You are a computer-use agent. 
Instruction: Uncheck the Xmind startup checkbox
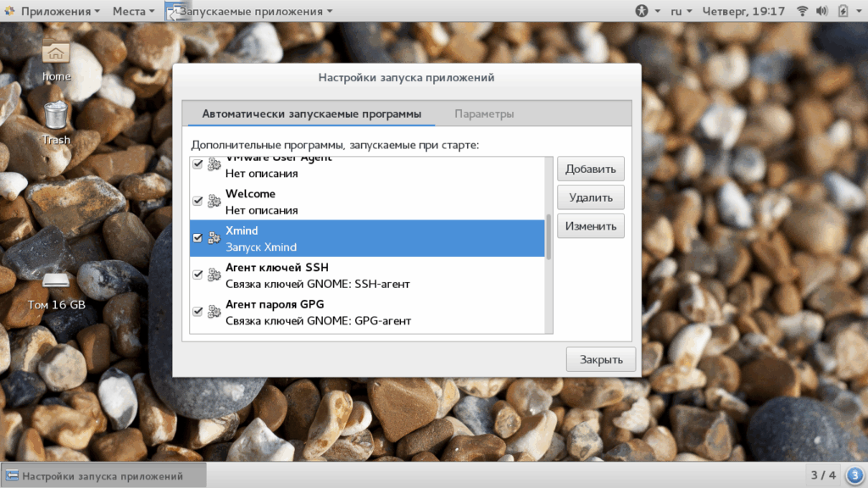click(x=198, y=238)
